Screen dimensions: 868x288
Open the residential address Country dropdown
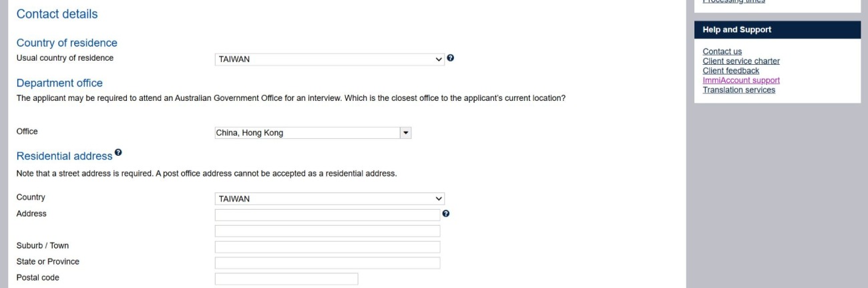tap(329, 198)
